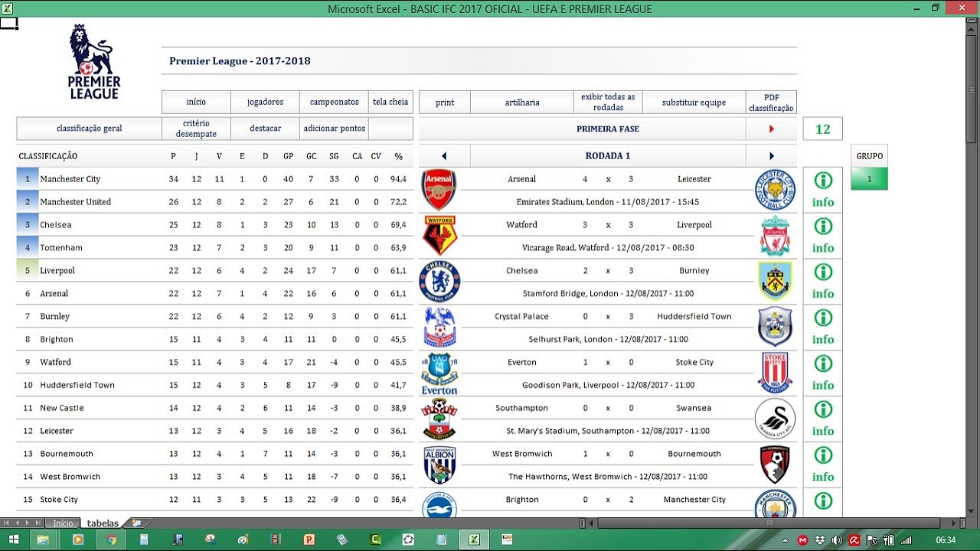Image resolution: width=980 pixels, height=551 pixels.
Task: Click the Premier League lion logo
Action: 93,61
